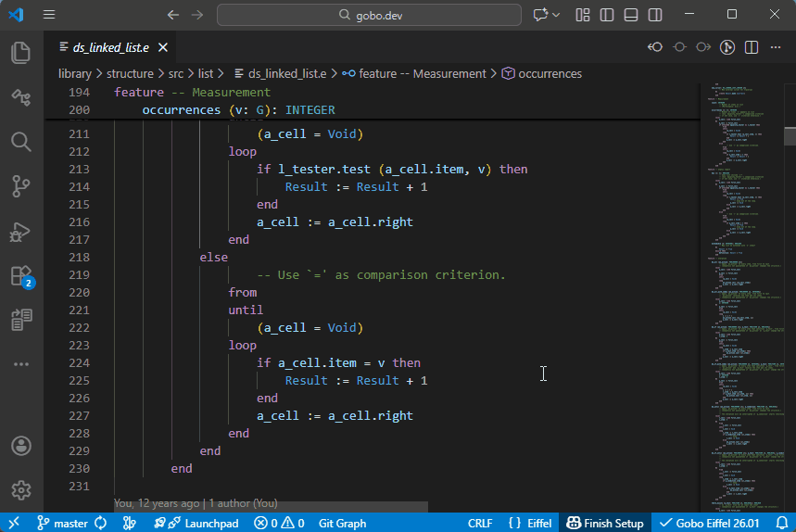Toggle the primary side bar layout button
Image resolution: width=796 pixels, height=532 pixels.
click(x=607, y=15)
